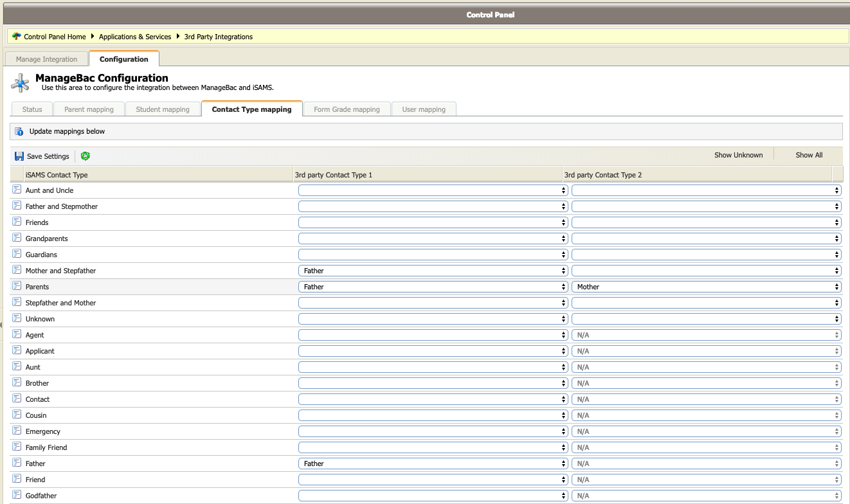
Task: Click the row icon beside Cousin
Action: (17, 415)
